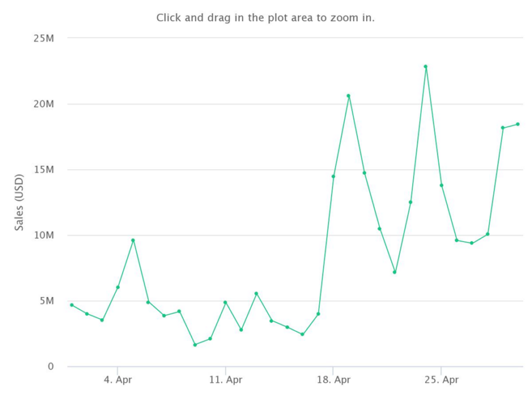Click the zoom instruction subtitle text
The height and width of the screenshot is (399, 532).
click(x=265, y=18)
